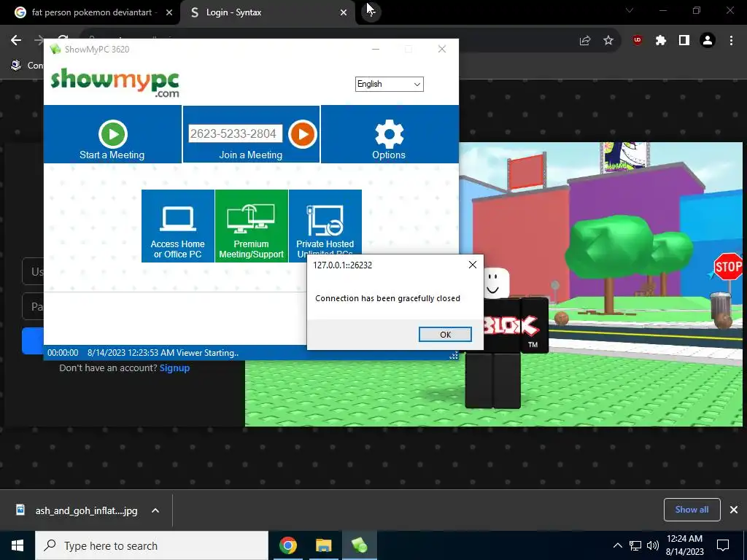The image size is (747, 560).
Task: Close the Chrome downloads bar
Action: point(734,510)
